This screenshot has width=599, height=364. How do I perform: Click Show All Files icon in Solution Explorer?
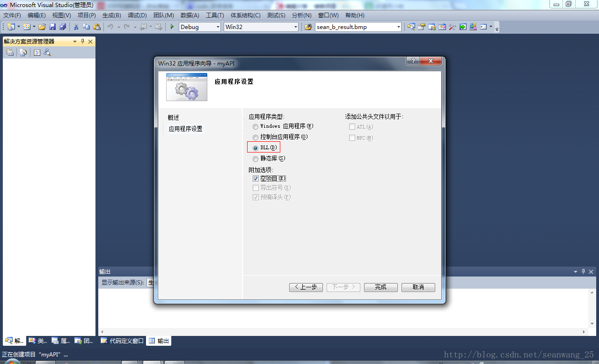(23, 52)
